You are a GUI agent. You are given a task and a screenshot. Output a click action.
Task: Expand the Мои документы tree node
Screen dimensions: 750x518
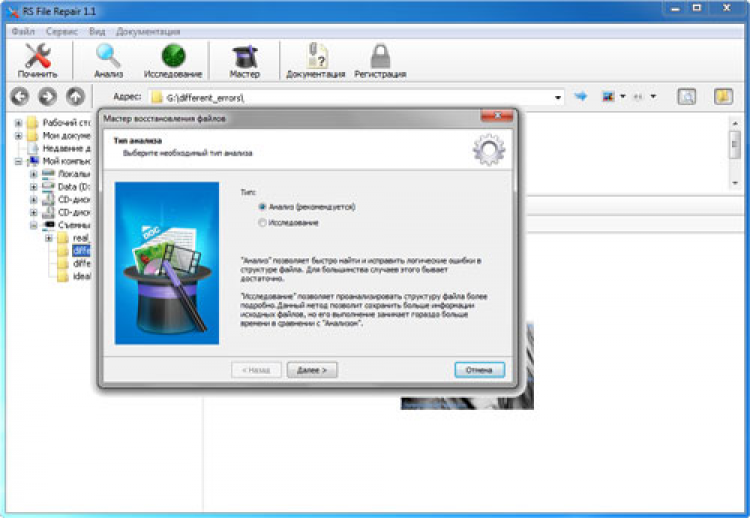(x=18, y=136)
